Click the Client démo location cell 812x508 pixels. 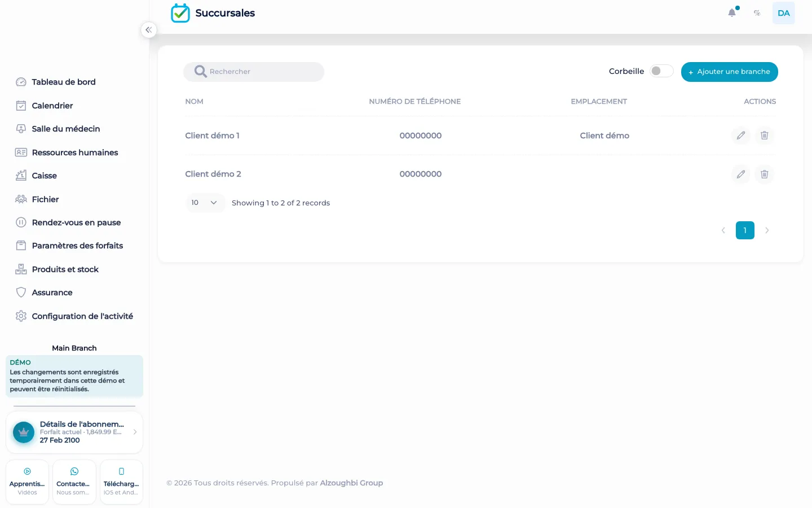[x=604, y=135]
